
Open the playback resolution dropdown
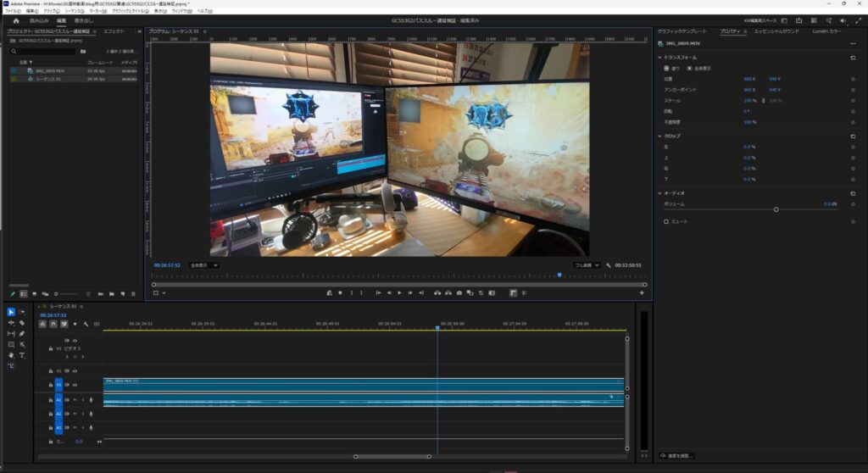pyautogui.click(x=587, y=265)
